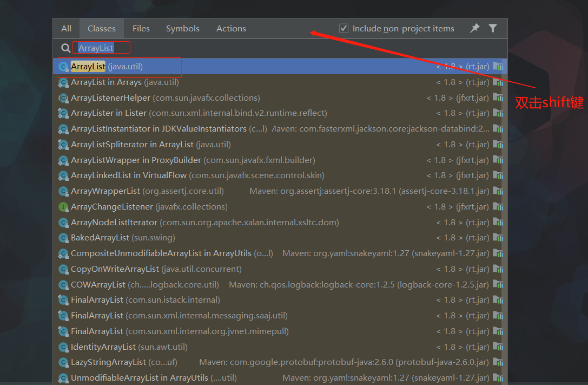
Task: Click library icon on BakedArrayList row
Action: coord(498,237)
